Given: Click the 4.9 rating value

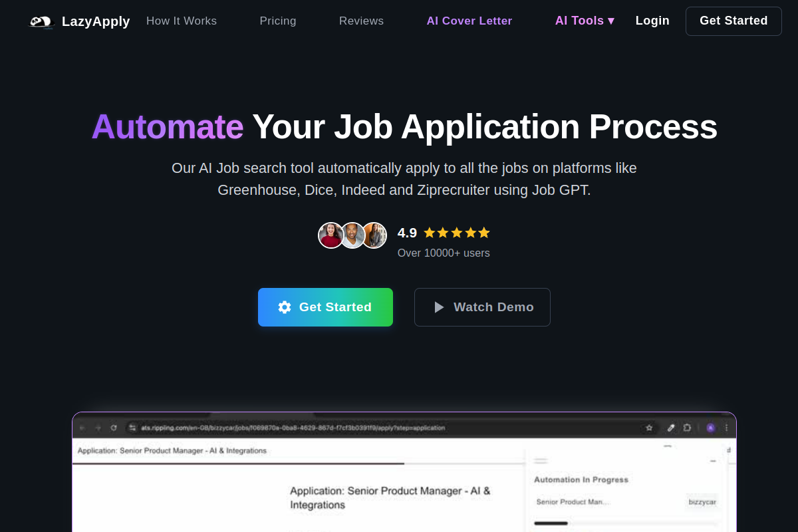Looking at the screenshot, I should click(x=407, y=233).
